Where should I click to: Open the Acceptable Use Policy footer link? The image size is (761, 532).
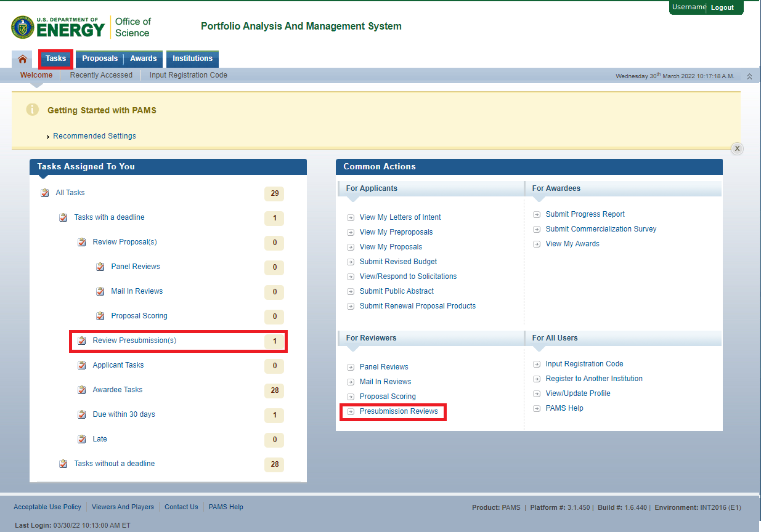click(47, 507)
